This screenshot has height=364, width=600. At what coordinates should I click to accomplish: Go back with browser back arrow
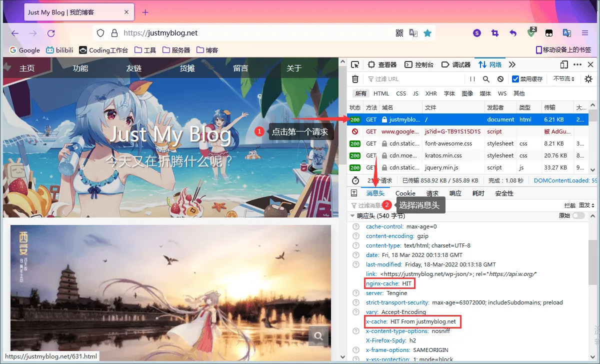[x=15, y=33]
